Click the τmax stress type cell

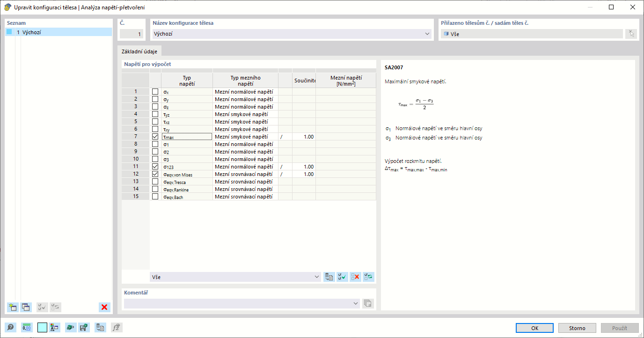(187, 137)
